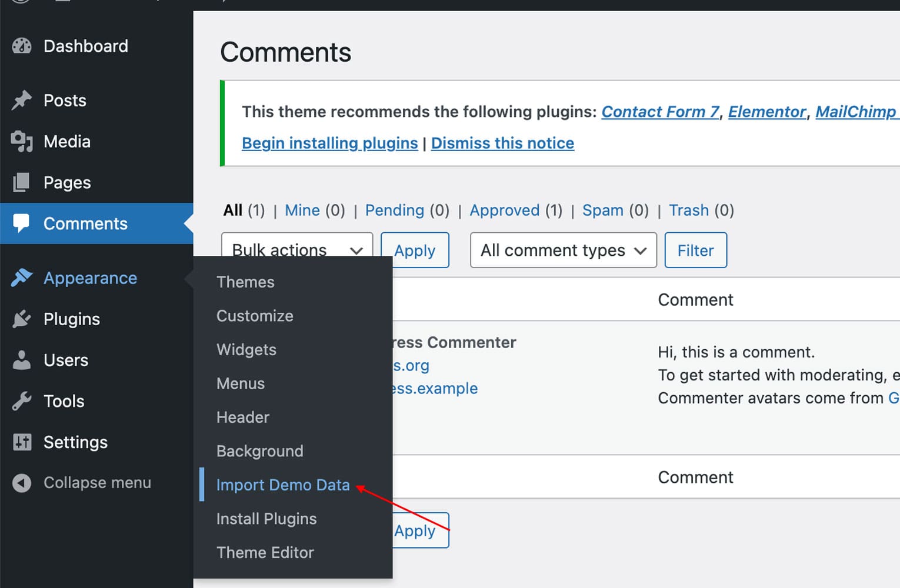Show Pending comments filter

[394, 211]
